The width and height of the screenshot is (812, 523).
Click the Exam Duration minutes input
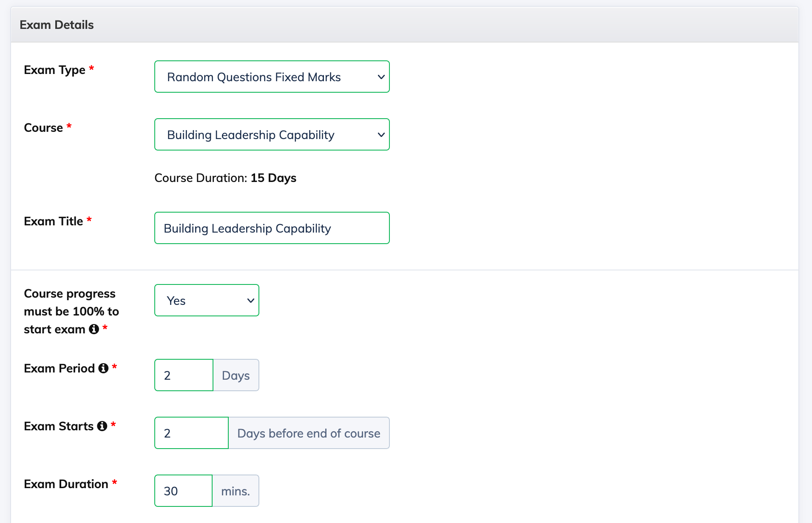183,491
